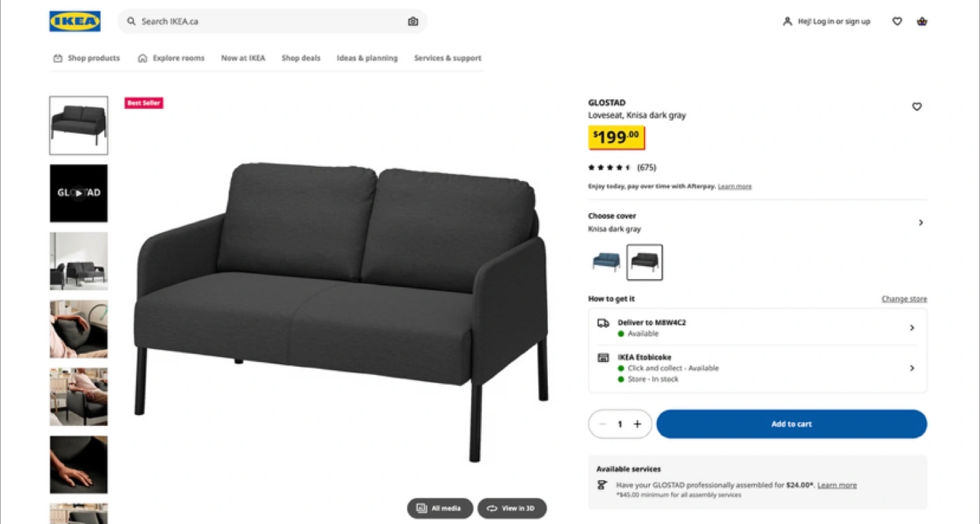Open the Explore rooms menu
The height and width of the screenshot is (524, 980).
pos(171,58)
